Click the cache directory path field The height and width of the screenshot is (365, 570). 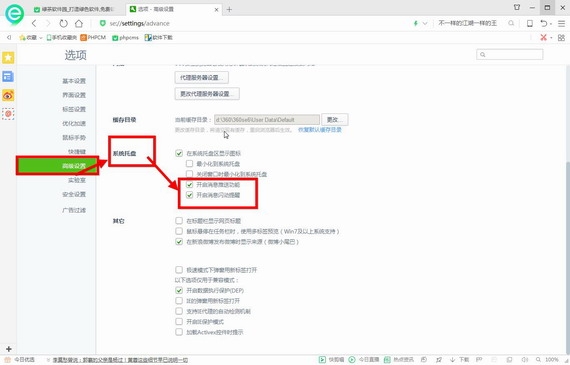[267, 120]
